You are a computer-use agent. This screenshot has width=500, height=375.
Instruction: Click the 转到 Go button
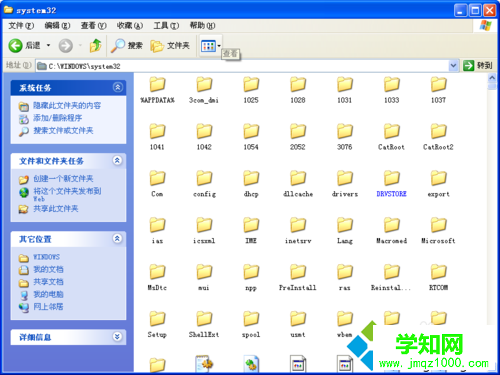pyautogui.click(x=478, y=66)
